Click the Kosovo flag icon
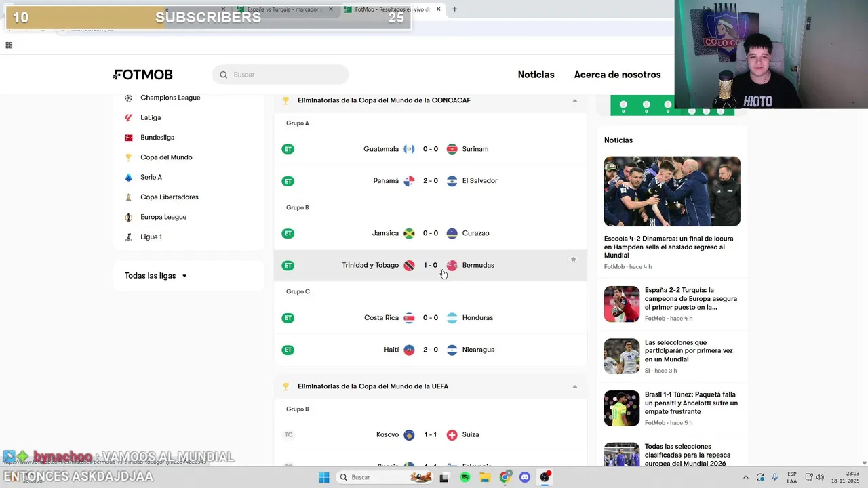The width and height of the screenshot is (868, 488). coord(409,434)
